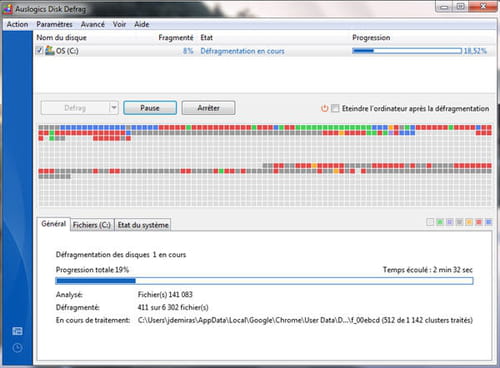Open the Paramètres menu
The image size is (500, 368).
54,24
